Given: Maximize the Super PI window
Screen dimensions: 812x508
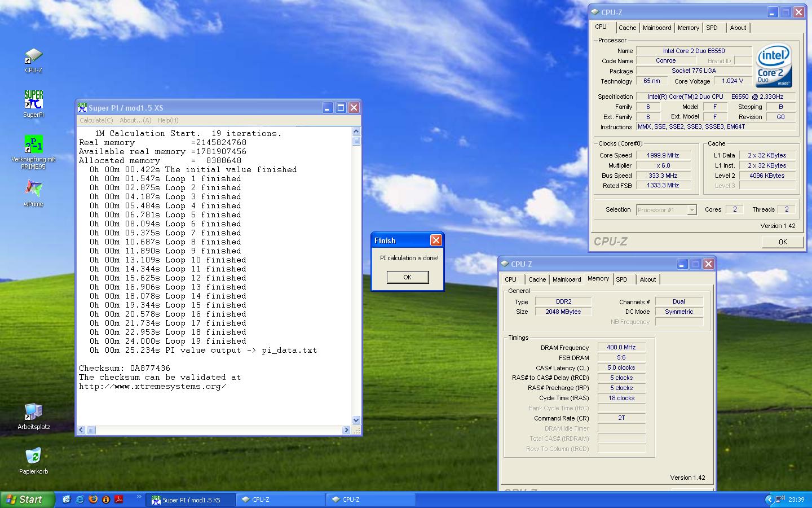Looking at the screenshot, I should 341,107.
